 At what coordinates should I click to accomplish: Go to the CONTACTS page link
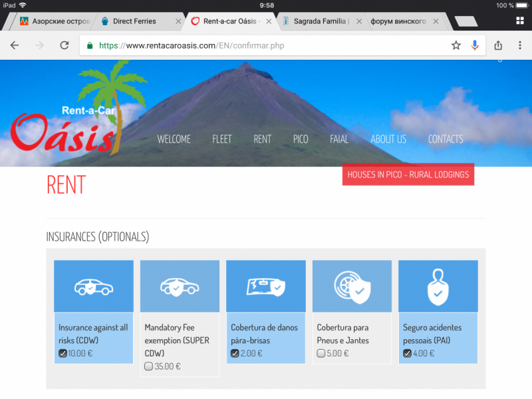[446, 139]
